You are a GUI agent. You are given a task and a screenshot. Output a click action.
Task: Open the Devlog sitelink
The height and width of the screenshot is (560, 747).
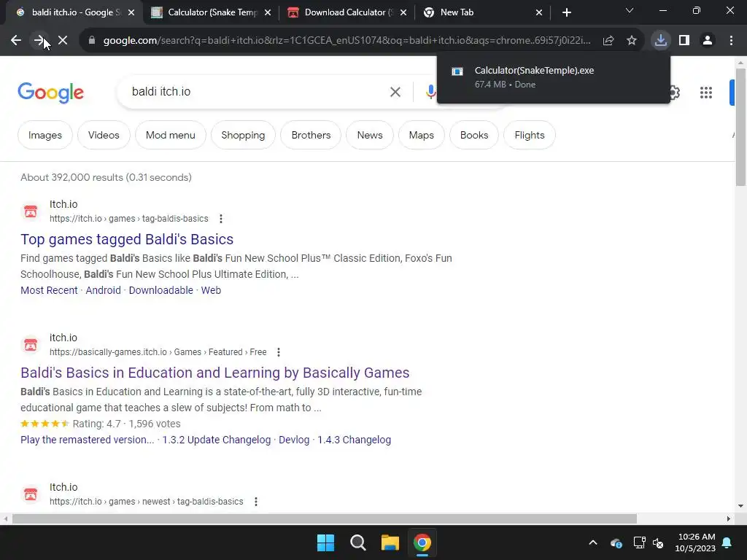pos(294,440)
